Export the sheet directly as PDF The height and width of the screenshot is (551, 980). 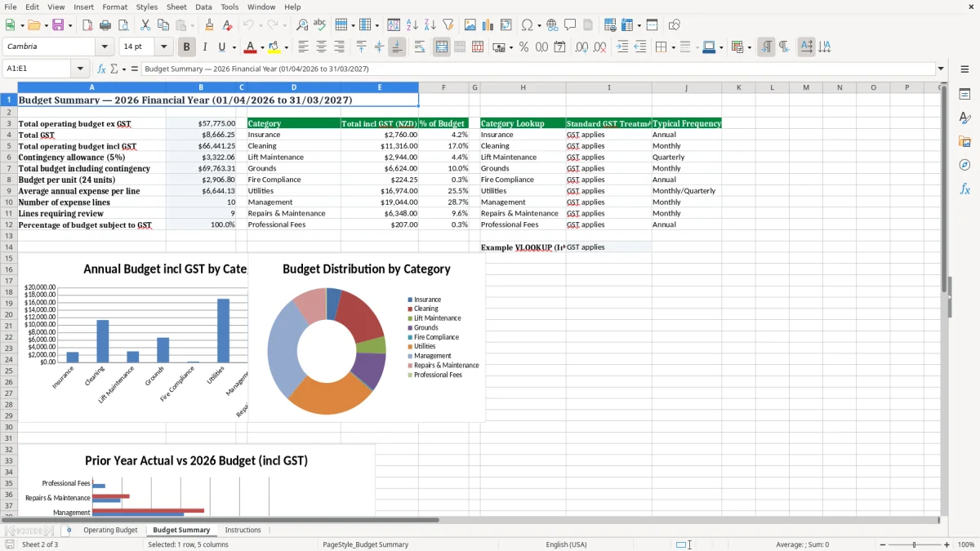tap(87, 25)
